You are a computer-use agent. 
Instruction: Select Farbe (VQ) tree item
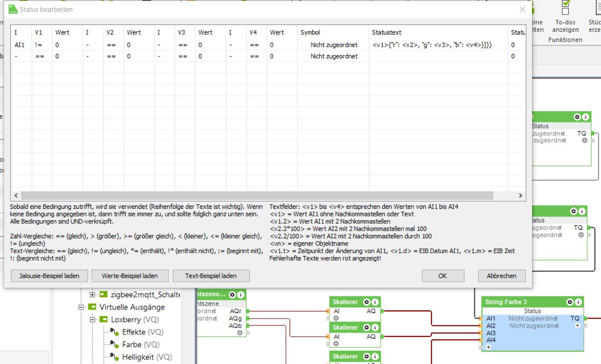coord(141,344)
